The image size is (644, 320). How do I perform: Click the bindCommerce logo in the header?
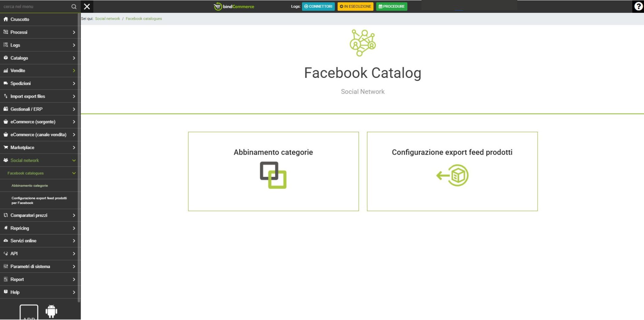click(234, 6)
